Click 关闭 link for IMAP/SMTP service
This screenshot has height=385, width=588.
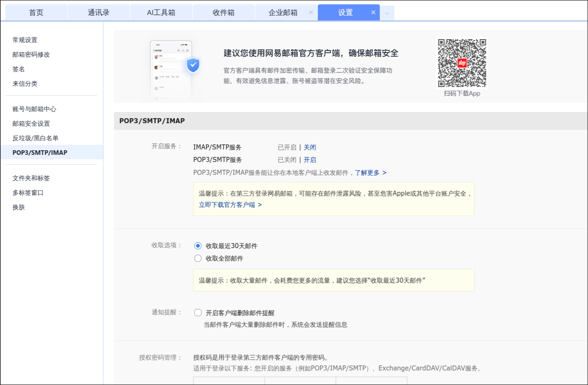[x=310, y=147]
